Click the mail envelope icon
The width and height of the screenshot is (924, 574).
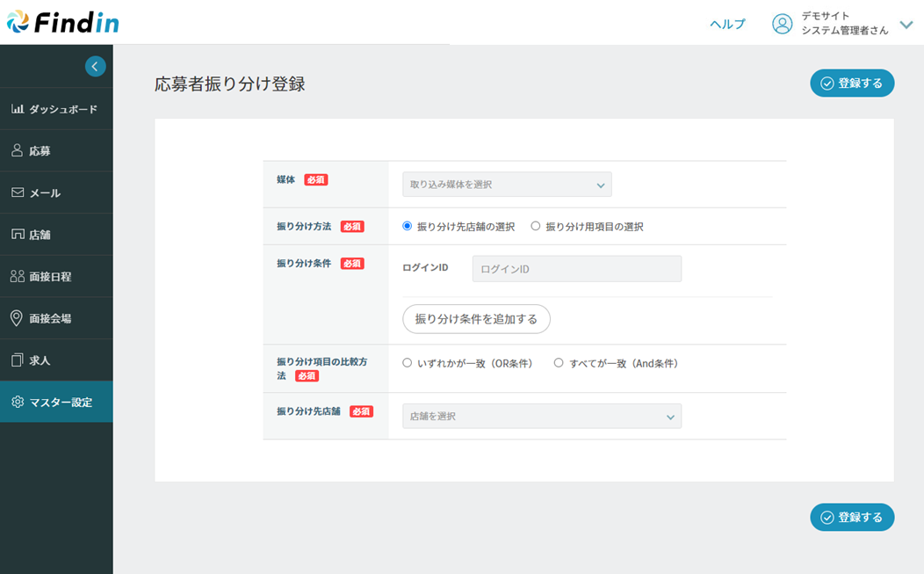pyautogui.click(x=18, y=193)
